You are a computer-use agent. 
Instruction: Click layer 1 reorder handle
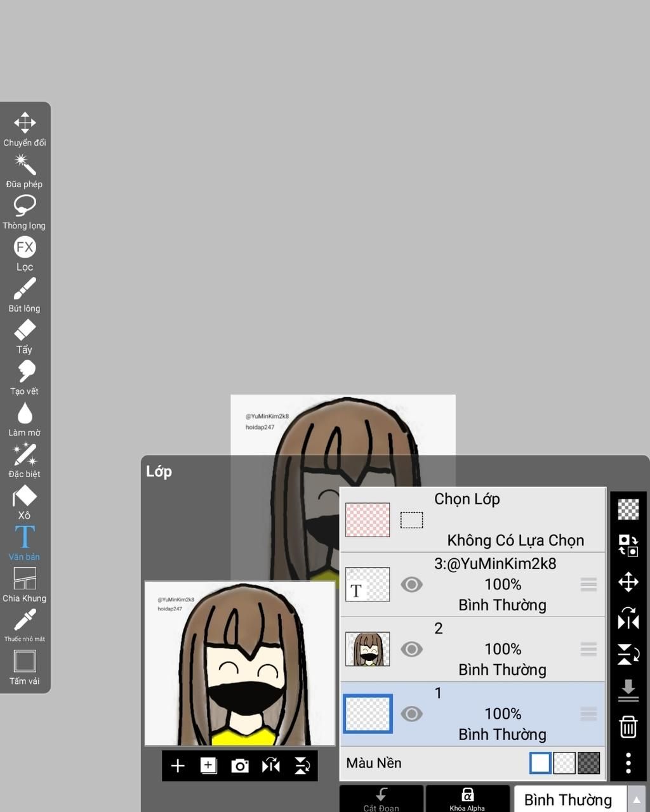tap(588, 714)
